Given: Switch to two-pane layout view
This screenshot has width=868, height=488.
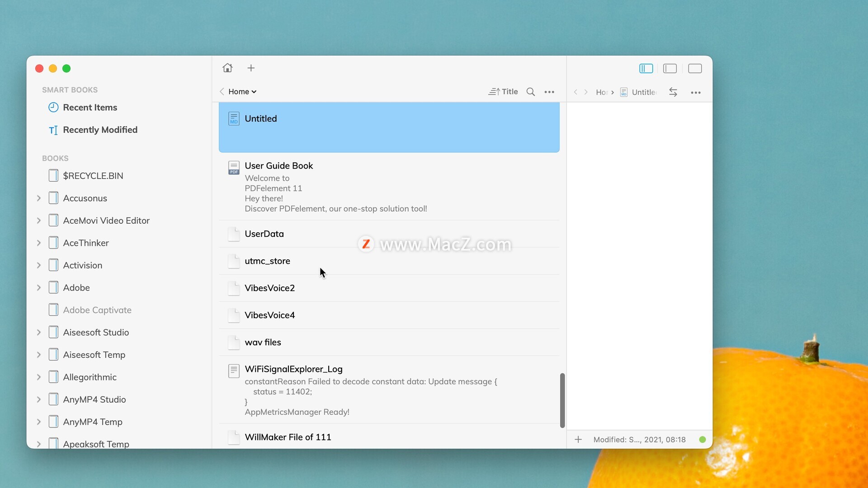Looking at the screenshot, I should (x=670, y=68).
